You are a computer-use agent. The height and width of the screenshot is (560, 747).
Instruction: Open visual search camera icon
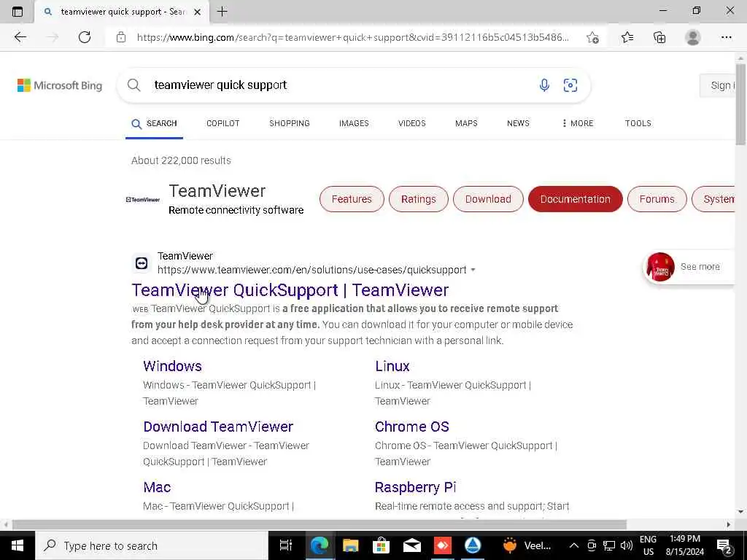(570, 85)
